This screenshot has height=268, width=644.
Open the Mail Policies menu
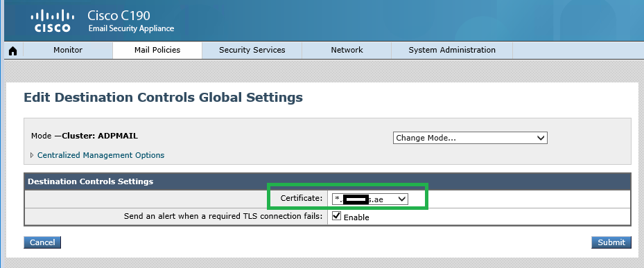pos(157,50)
